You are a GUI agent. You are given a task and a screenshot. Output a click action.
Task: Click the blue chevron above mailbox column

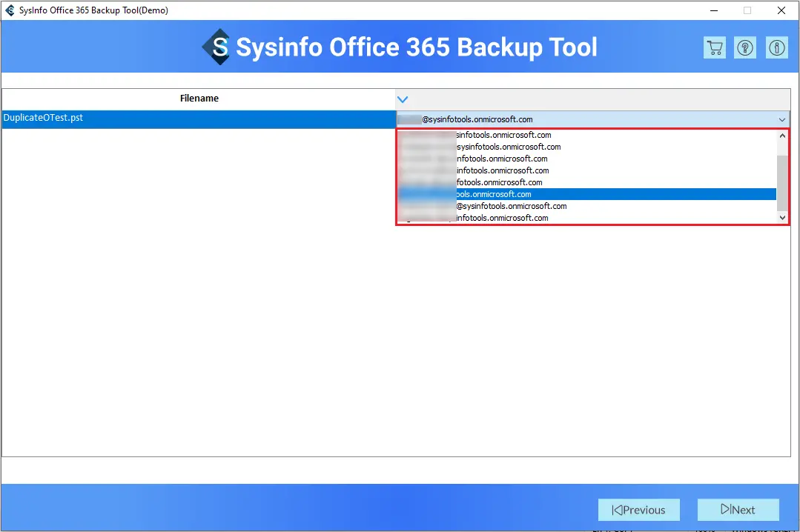point(403,99)
